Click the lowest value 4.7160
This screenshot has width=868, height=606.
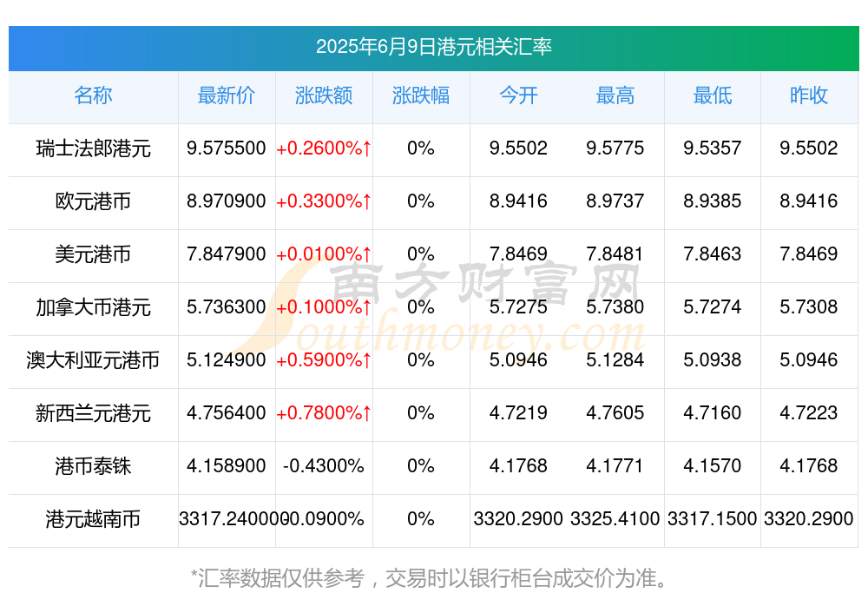[713, 413]
